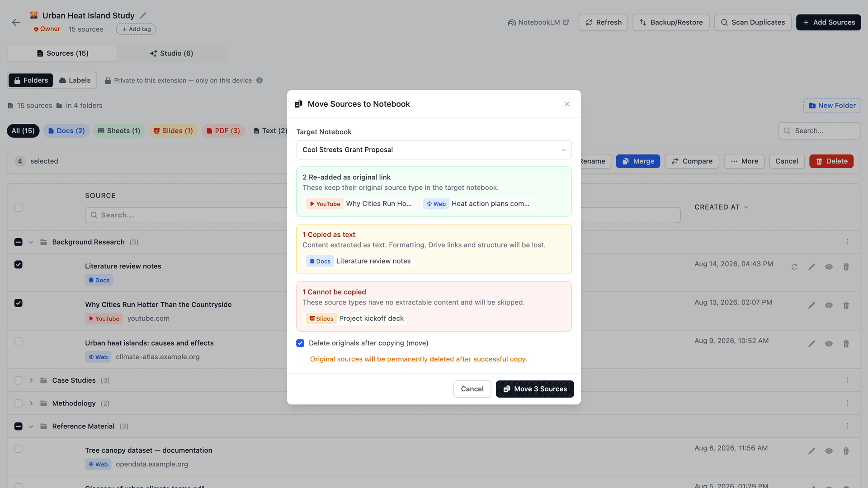Click info icon beside private extension note
This screenshot has width=868, height=488.
[259, 80]
